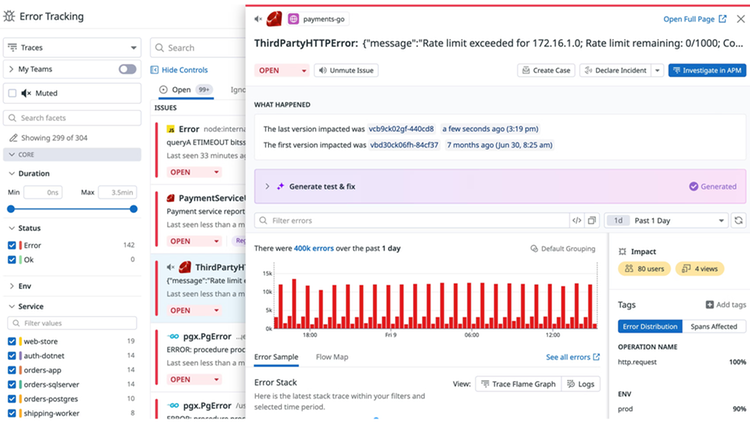Viewport: 750px width, 424px height.
Task: Click the JS icon on the Error issue
Action: click(170, 129)
